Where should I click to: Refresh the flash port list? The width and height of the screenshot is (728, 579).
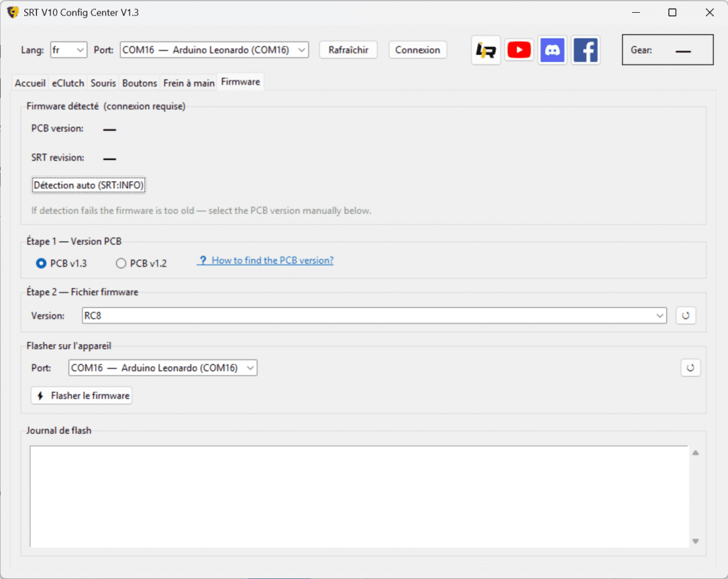click(x=690, y=368)
